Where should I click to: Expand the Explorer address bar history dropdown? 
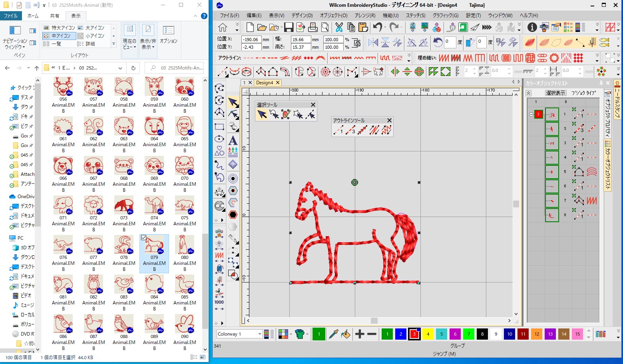(x=120, y=68)
